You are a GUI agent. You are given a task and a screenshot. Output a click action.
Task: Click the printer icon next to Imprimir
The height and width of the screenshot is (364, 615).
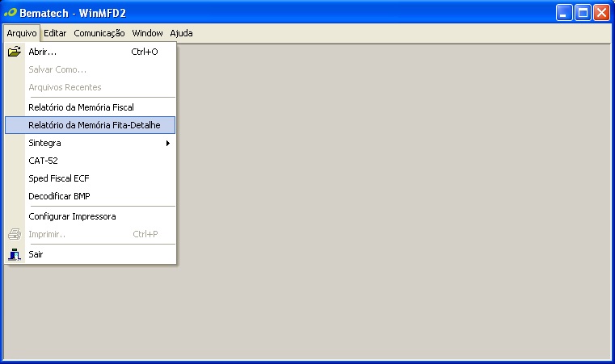(15, 234)
